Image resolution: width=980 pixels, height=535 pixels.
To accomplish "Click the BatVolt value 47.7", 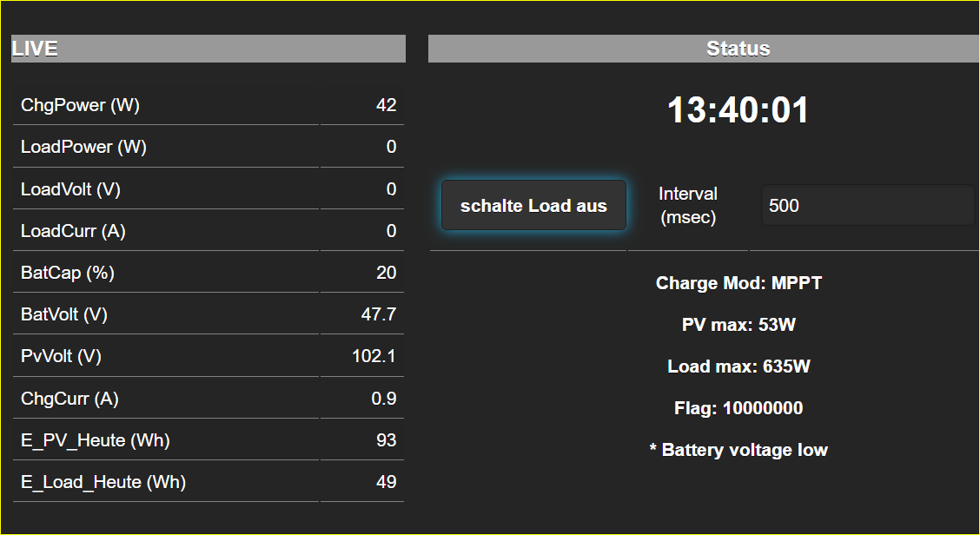I will [379, 314].
